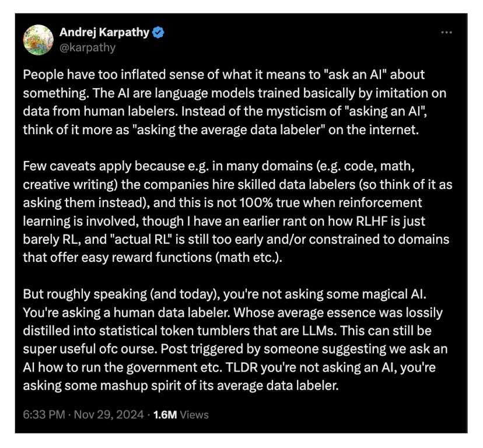Click the paragraph starting "Few caveats apply"
Screen dimensions: 483x448
tap(237, 212)
